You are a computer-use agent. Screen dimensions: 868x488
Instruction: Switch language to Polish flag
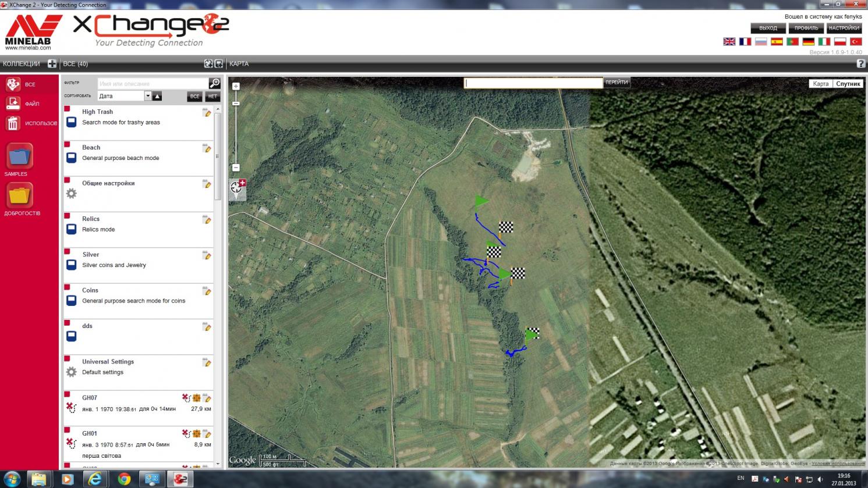coord(840,41)
